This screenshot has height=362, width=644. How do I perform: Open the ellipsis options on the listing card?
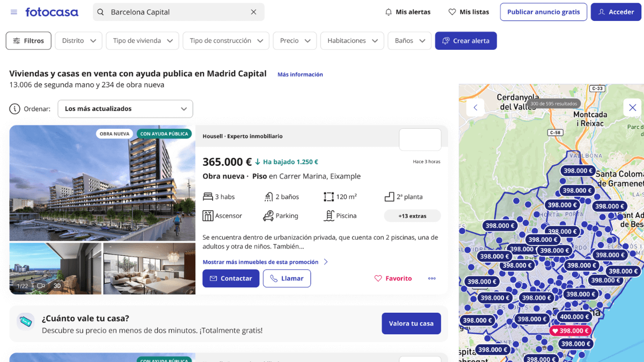click(x=431, y=278)
